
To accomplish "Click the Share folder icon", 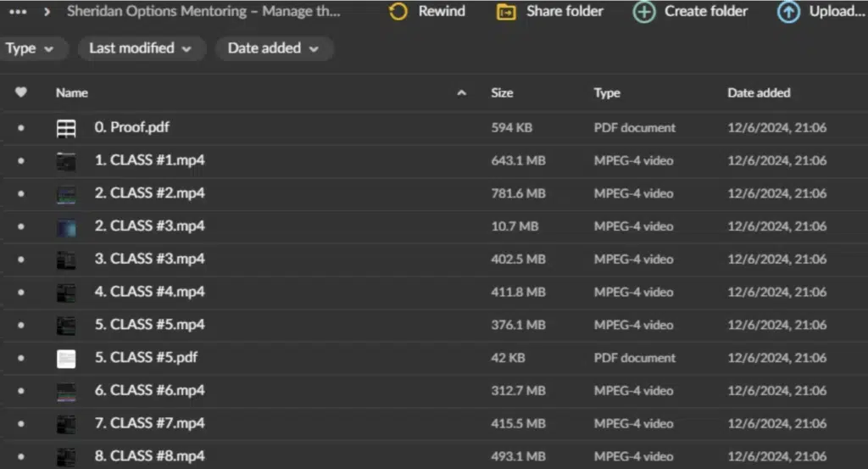I will pyautogui.click(x=506, y=12).
